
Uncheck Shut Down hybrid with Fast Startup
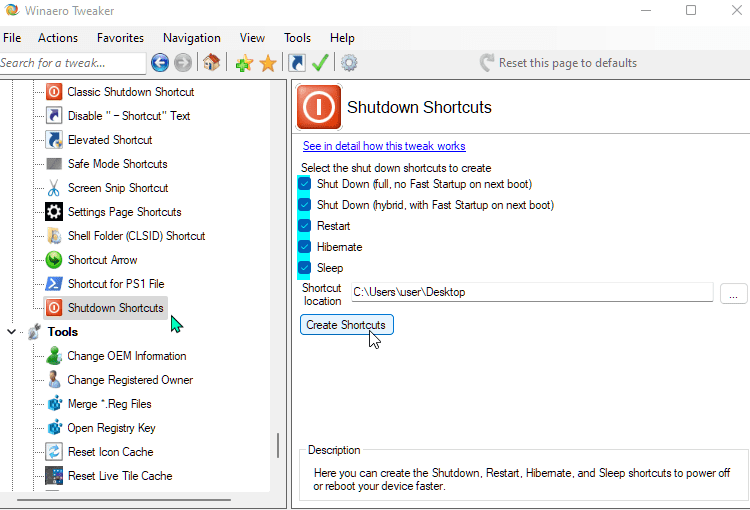305,205
